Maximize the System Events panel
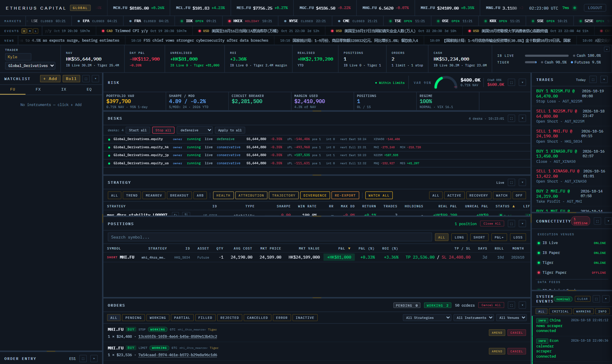This screenshot has height=364, width=612. 597,299
